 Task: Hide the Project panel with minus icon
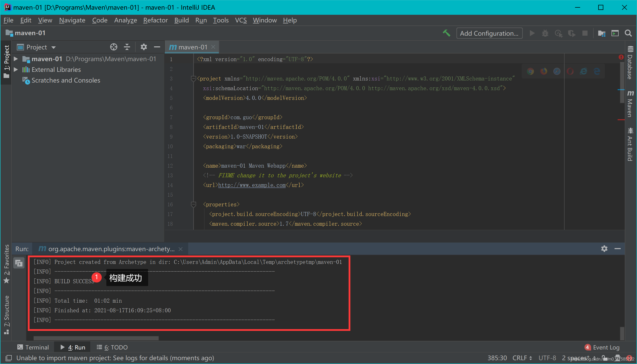pos(157,47)
